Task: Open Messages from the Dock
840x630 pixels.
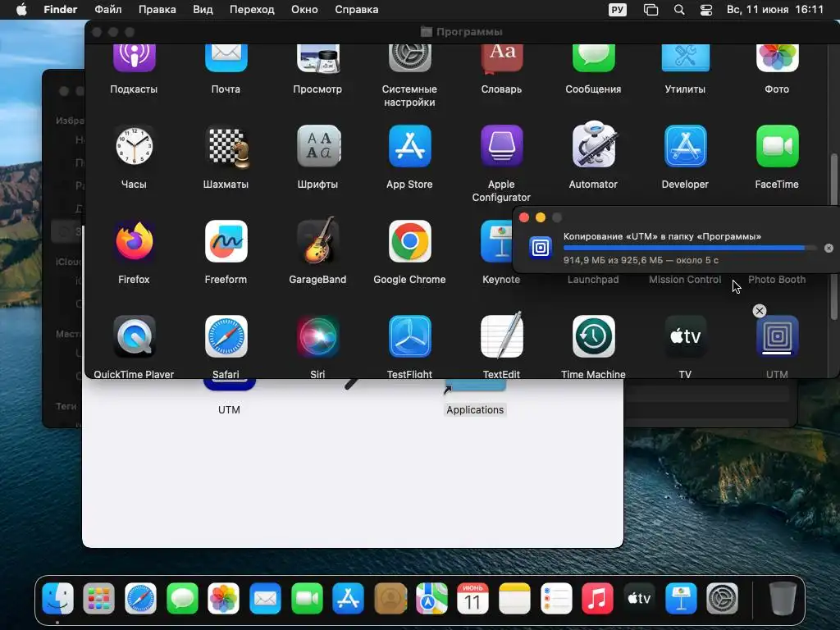Action: coord(182,598)
